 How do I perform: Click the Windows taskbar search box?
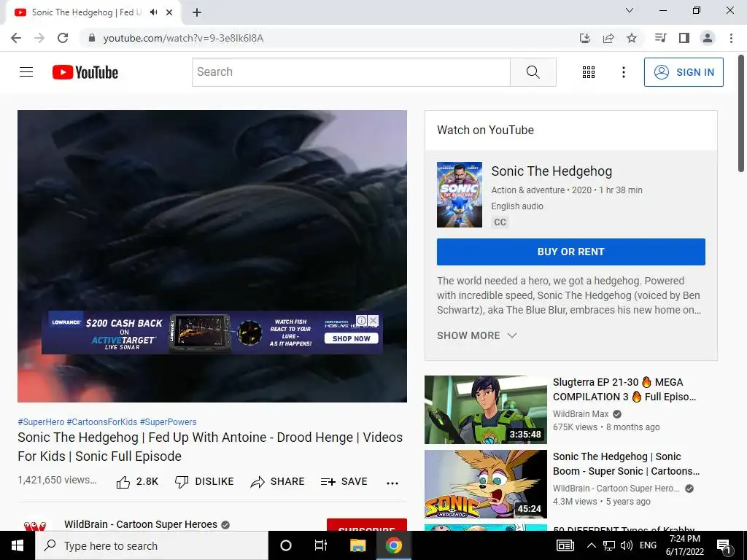(x=152, y=545)
